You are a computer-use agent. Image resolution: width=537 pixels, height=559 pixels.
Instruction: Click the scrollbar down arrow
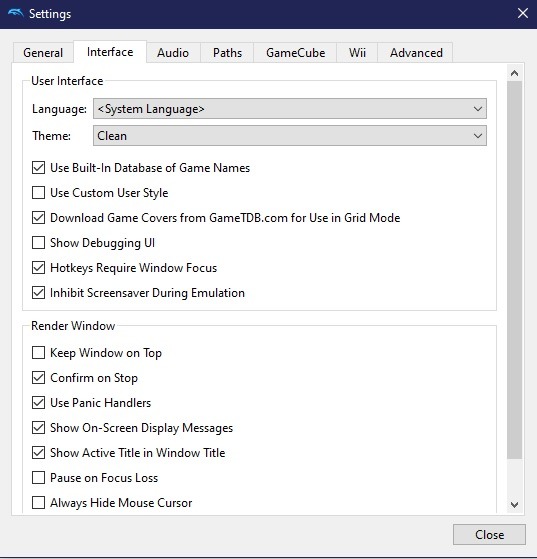(514, 504)
